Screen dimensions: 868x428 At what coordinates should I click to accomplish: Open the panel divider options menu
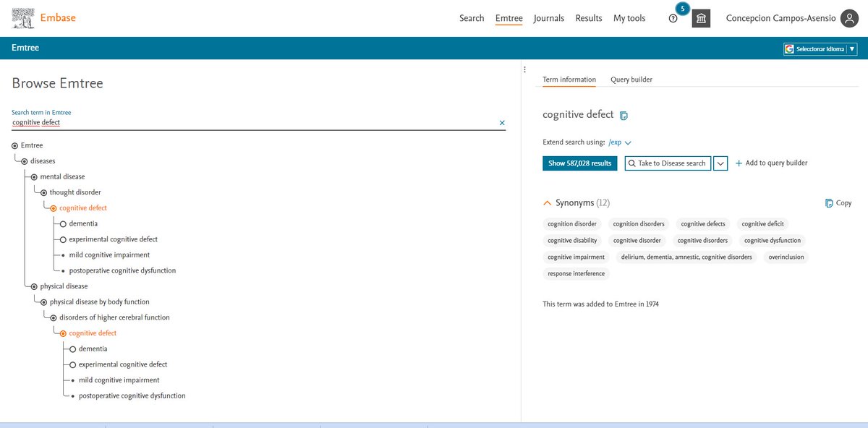click(524, 69)
